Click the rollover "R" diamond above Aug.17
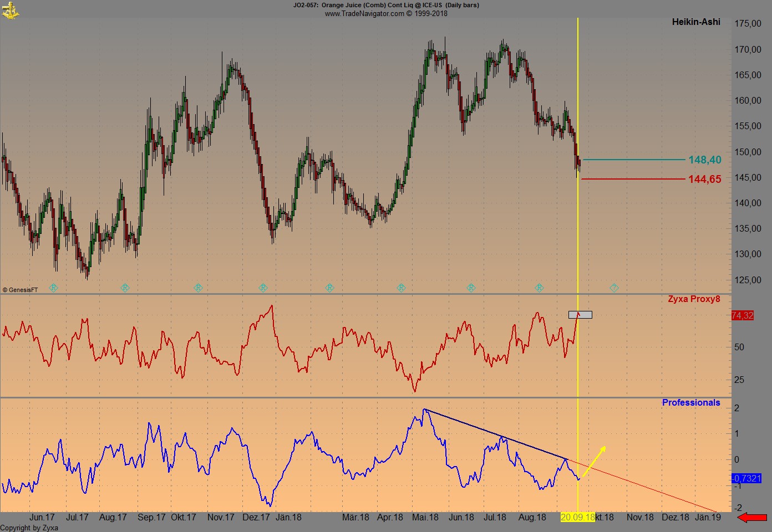Image resolution: width=772 pixels, height=532 pixels. (125, 288)
